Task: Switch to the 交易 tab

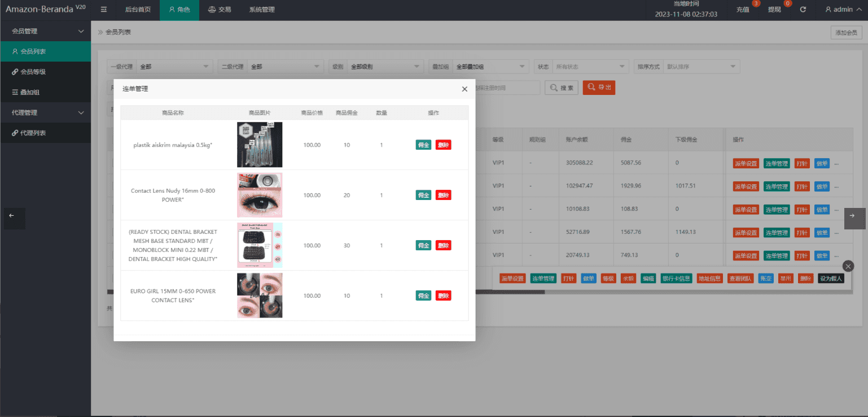Action: (220, 10)
